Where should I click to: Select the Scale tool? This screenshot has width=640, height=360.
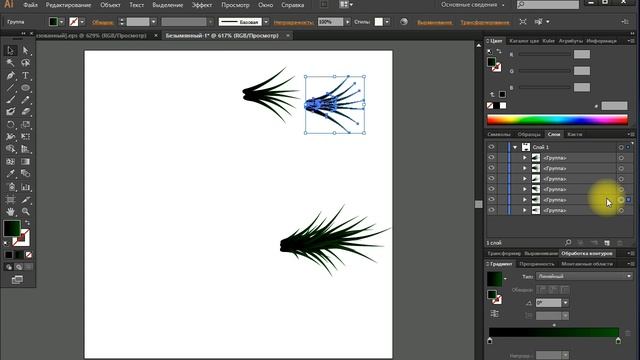point(25,124)
